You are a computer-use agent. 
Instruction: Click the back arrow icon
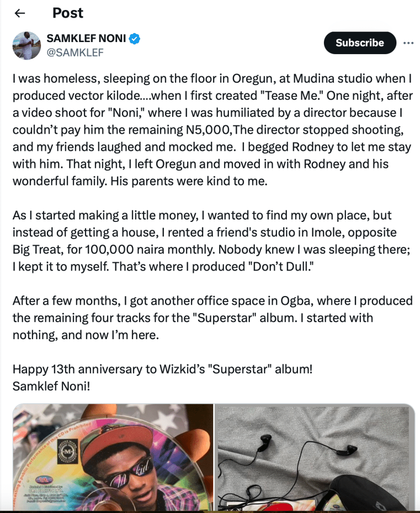pos(20,14)
